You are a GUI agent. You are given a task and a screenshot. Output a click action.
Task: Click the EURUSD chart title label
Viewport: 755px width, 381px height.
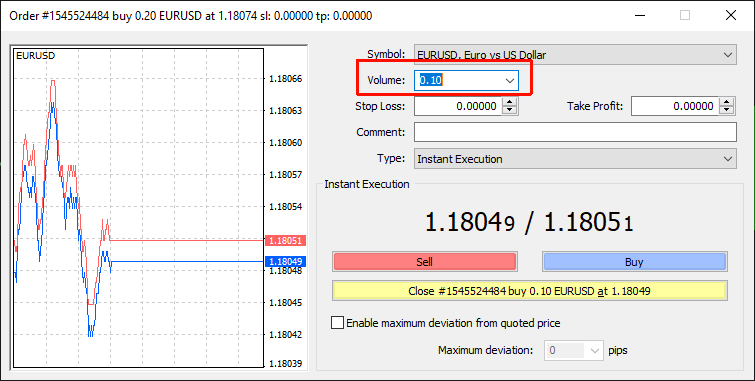click(36, 56)
